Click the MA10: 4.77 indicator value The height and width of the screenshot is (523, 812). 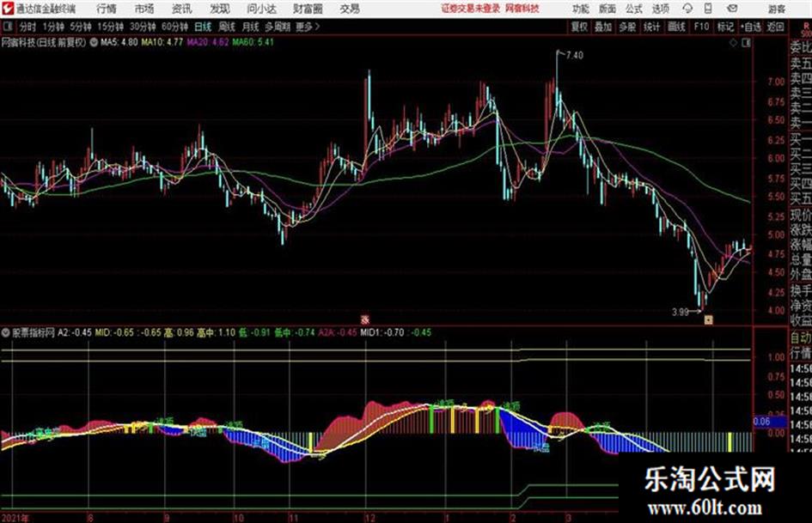[x=162, y=42]
